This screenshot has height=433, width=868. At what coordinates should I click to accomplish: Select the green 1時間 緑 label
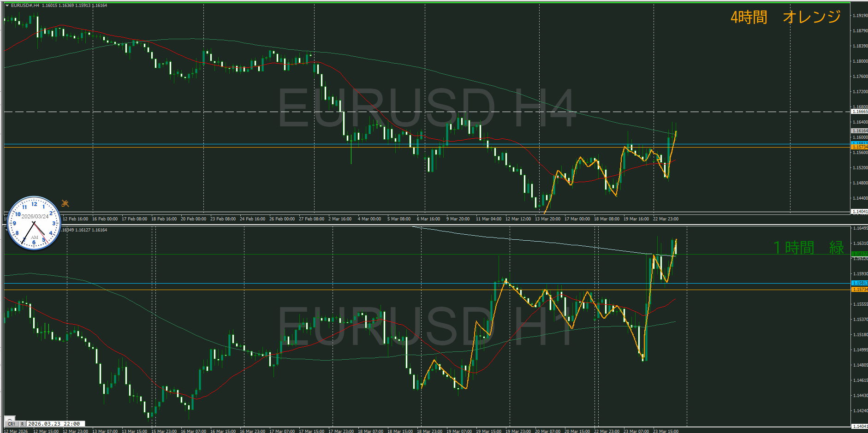(808, 248)
